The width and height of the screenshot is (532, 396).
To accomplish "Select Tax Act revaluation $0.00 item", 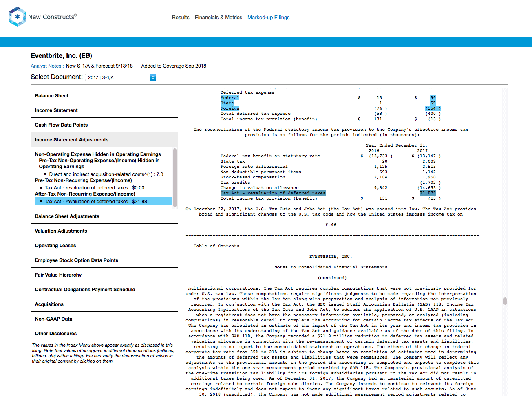I will point(95,188).
